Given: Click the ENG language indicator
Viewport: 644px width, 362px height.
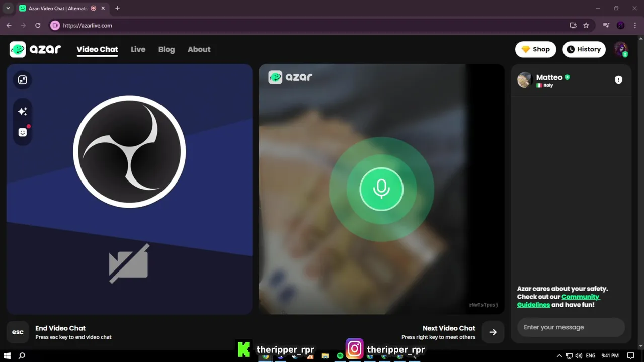Looking at the screenshot, I should tap(591, 355).
